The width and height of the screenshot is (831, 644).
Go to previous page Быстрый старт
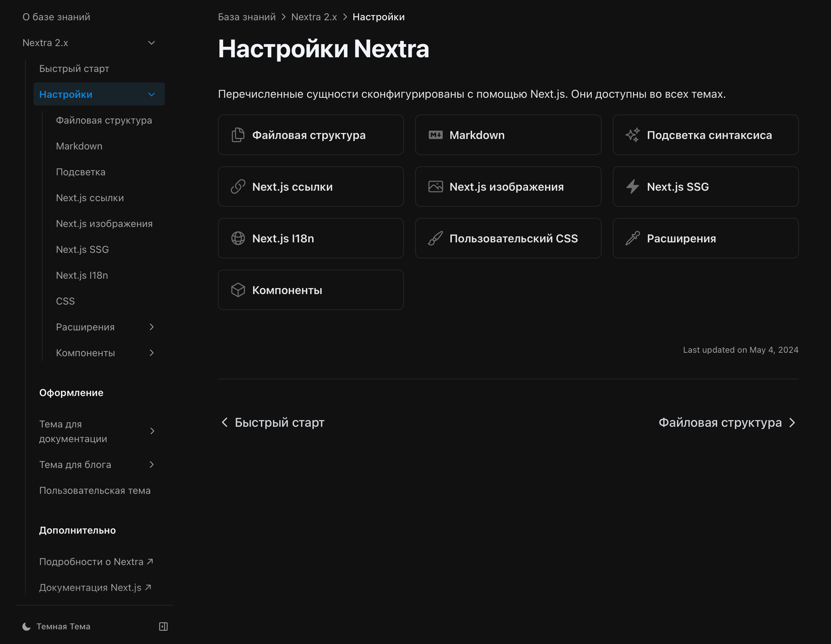273,423
